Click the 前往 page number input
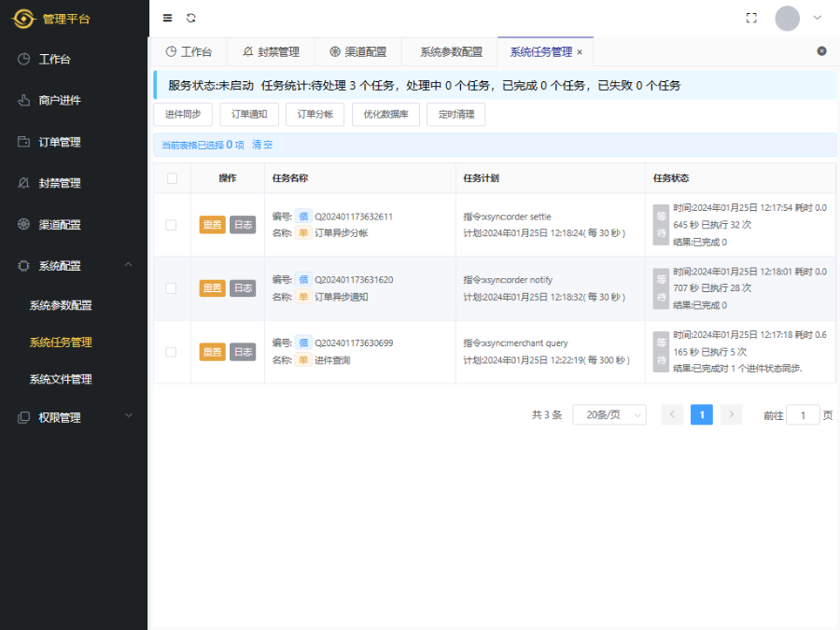This screenshot has width=840, height=630. (803, 415)
